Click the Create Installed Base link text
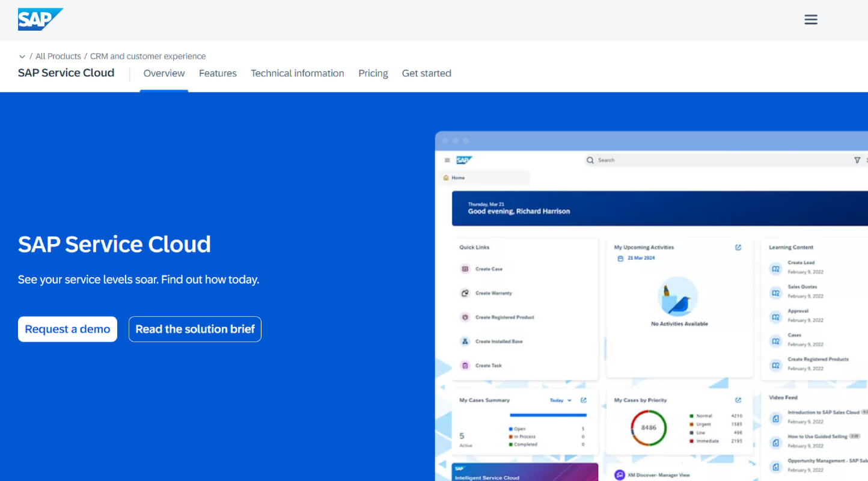Image resolution: width=868 pixels, height=481 pixels. point(499,342)
